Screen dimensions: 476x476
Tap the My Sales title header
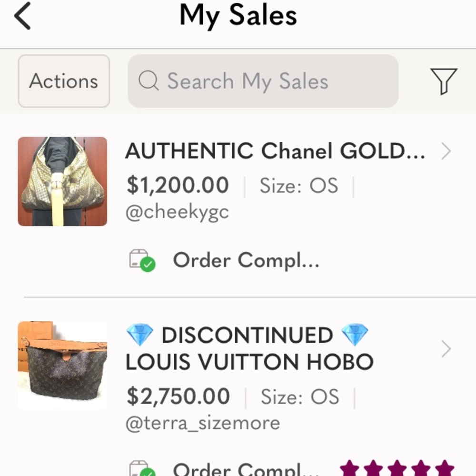pyautogui.click(x=238, y=15)
